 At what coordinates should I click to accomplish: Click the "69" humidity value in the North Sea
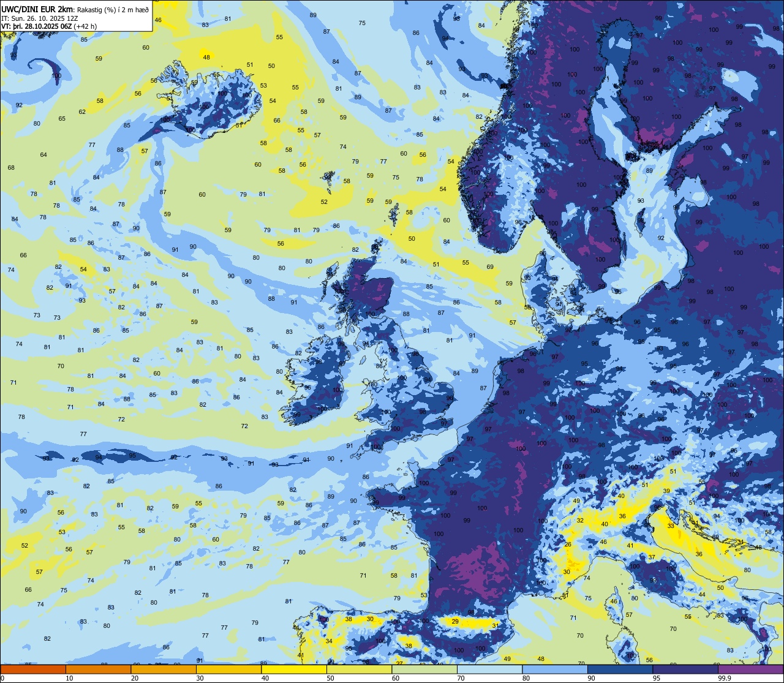point(490,266)
